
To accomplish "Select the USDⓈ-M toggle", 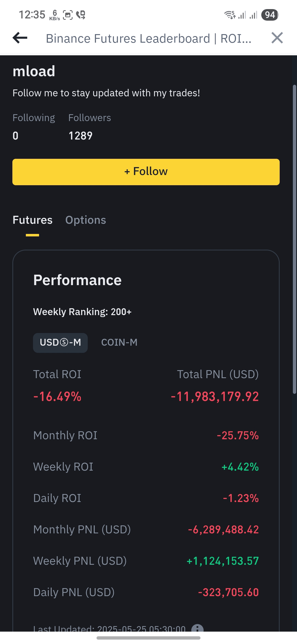I will tap(60, 343).
